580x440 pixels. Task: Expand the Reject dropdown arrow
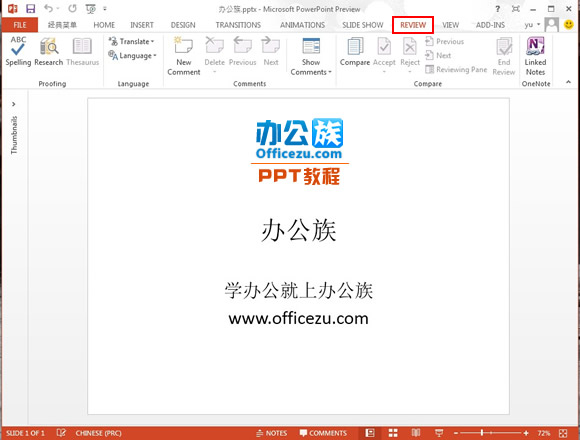[x=410, y=72]
